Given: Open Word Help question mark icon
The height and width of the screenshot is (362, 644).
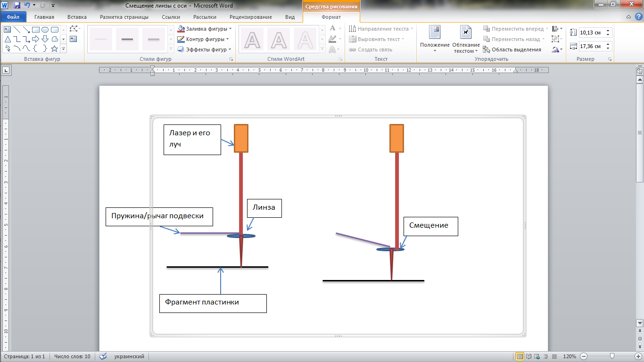Looking at the screenshot, I should point(638,17).
